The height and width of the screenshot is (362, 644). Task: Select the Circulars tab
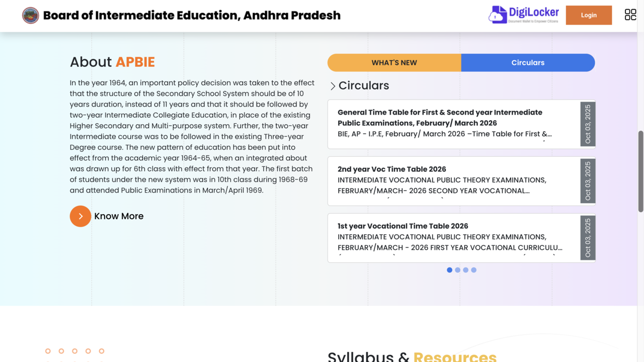click(x=528, y=63)
